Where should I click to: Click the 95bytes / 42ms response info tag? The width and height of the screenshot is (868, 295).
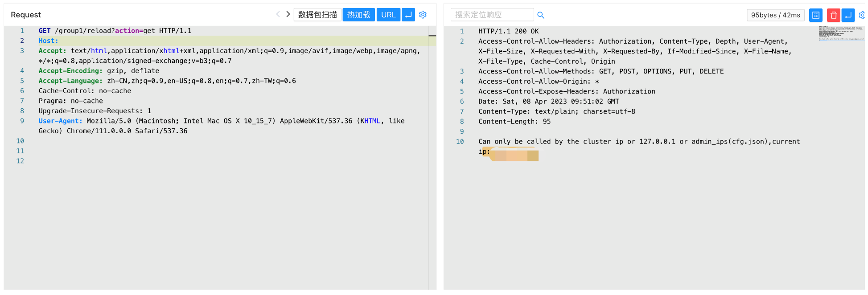(x=775, y=15)
